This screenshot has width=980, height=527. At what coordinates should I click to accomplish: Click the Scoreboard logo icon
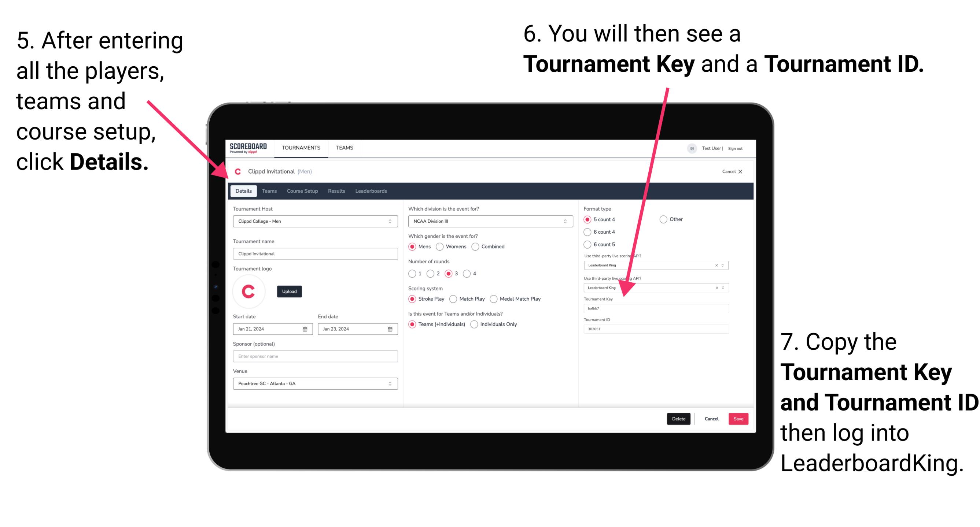249,147
